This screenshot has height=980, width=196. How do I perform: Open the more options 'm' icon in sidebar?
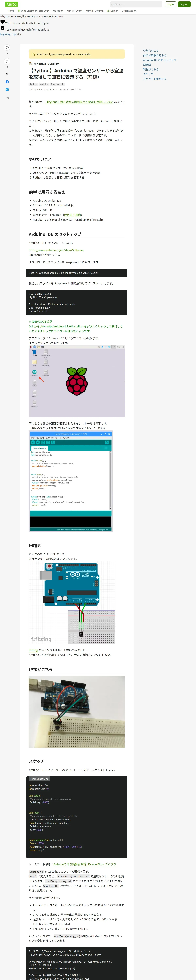click(x=7, y=98)
